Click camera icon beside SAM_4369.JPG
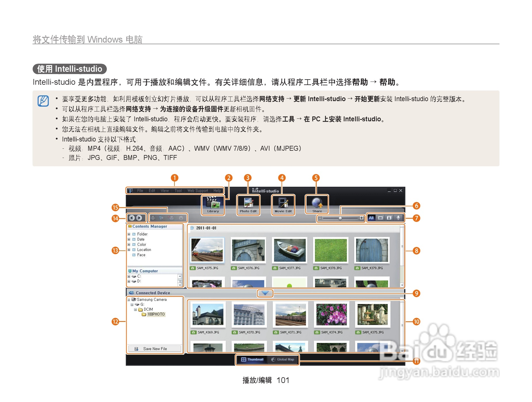Image resolution: width=532 pixels, height=402 pixels. [193, 332]
